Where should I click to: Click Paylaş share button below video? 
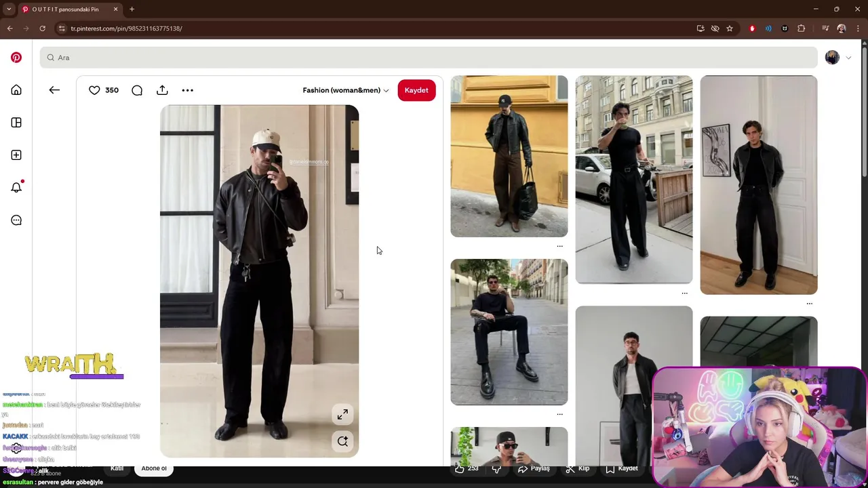click(534, 468)
